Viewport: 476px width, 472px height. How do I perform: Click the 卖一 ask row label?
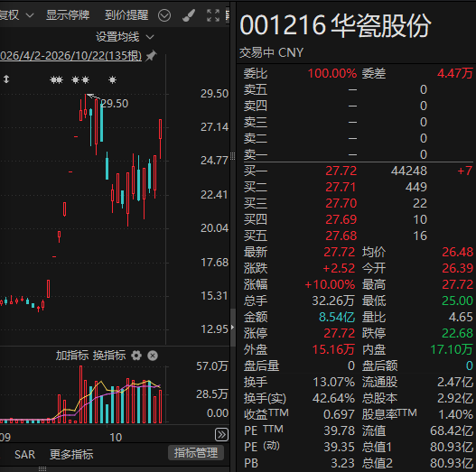[x=256, y=154]
